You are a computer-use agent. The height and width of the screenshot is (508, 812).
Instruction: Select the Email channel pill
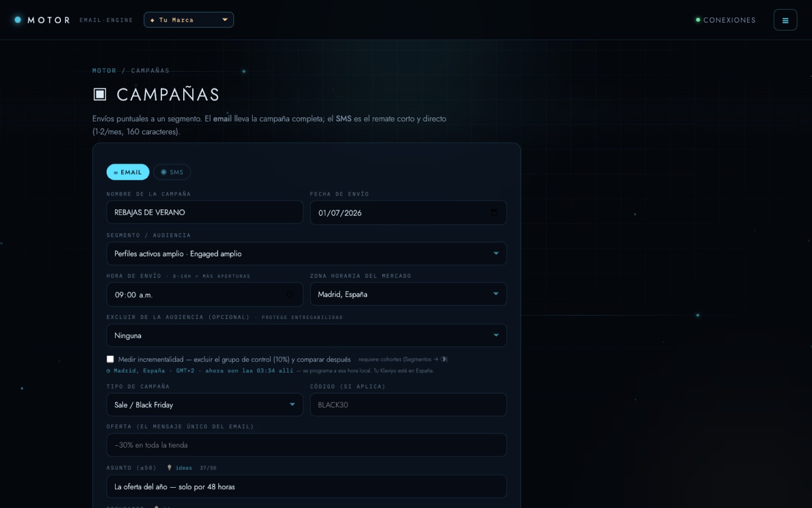pos(128,172)
